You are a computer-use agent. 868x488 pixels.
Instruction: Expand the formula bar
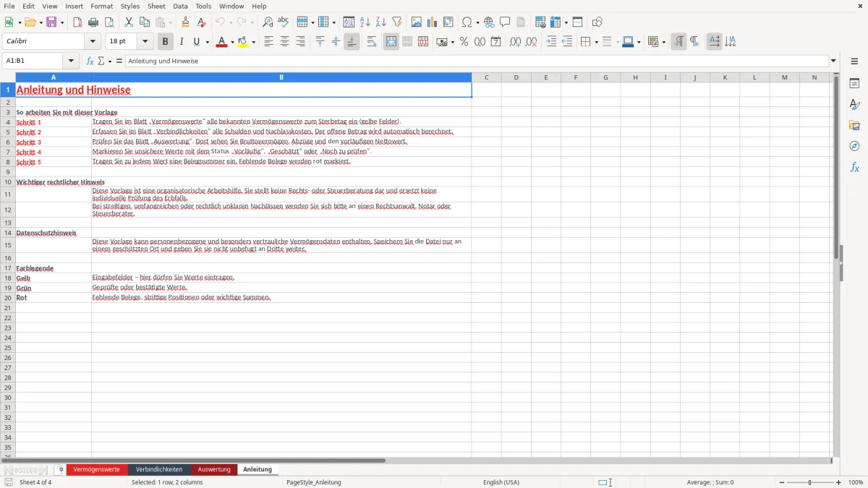833,61
